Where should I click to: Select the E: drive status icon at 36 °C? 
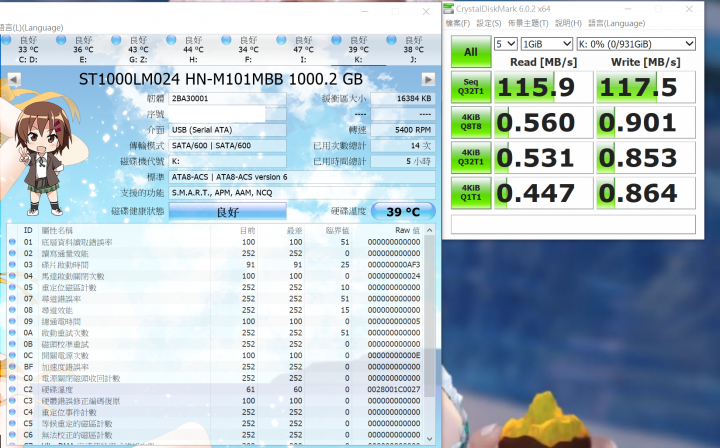pyautogui.click(x=61, y=40)
